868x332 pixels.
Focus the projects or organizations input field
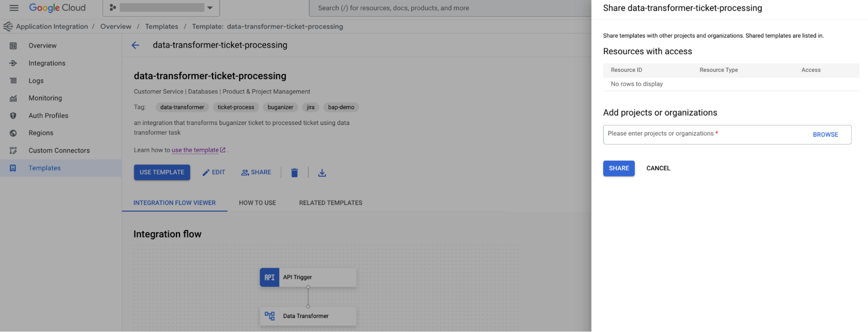tap(703, 135)
